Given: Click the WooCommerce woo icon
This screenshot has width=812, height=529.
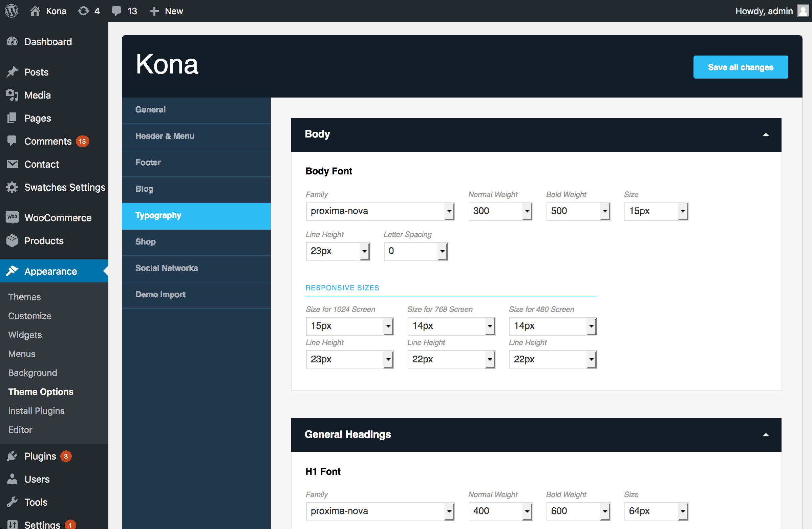Looking at the screenshot, I should tap(12, 217).
